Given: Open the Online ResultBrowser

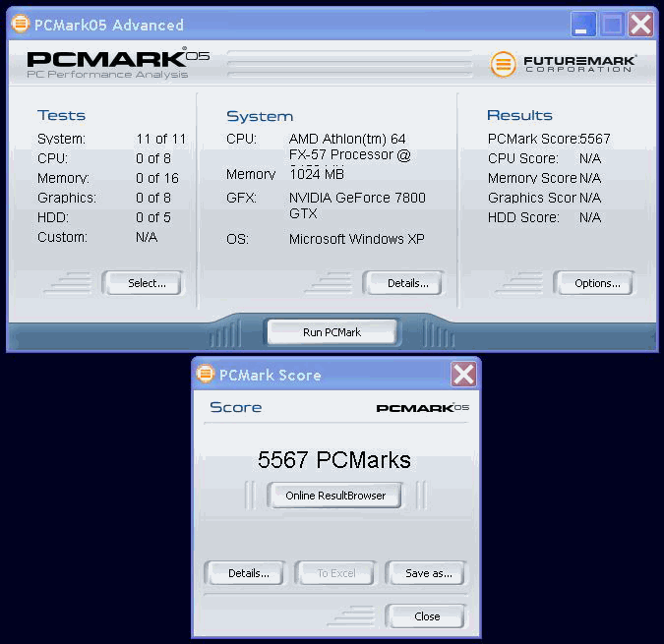Looking at the screenshot, I should pos(335,496).
